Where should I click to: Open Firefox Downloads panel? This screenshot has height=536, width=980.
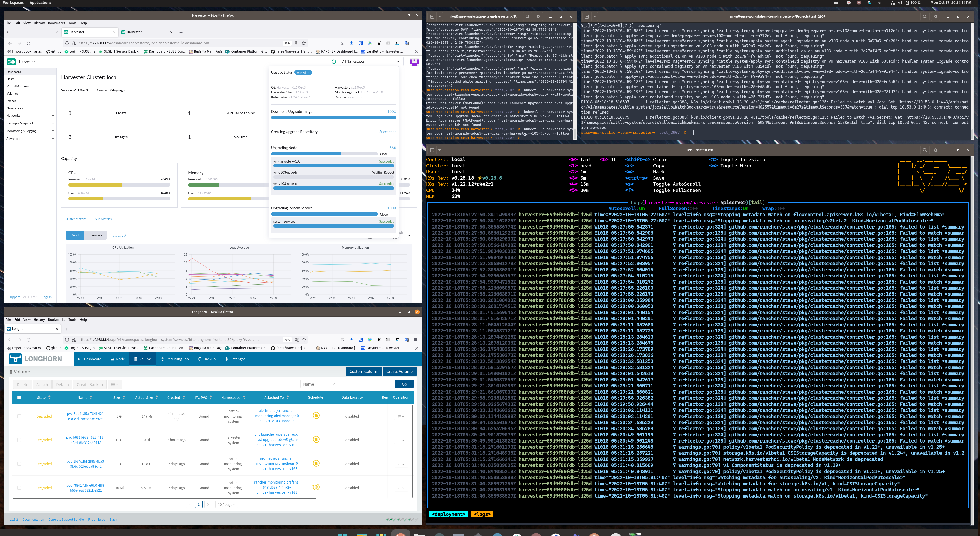351,43
